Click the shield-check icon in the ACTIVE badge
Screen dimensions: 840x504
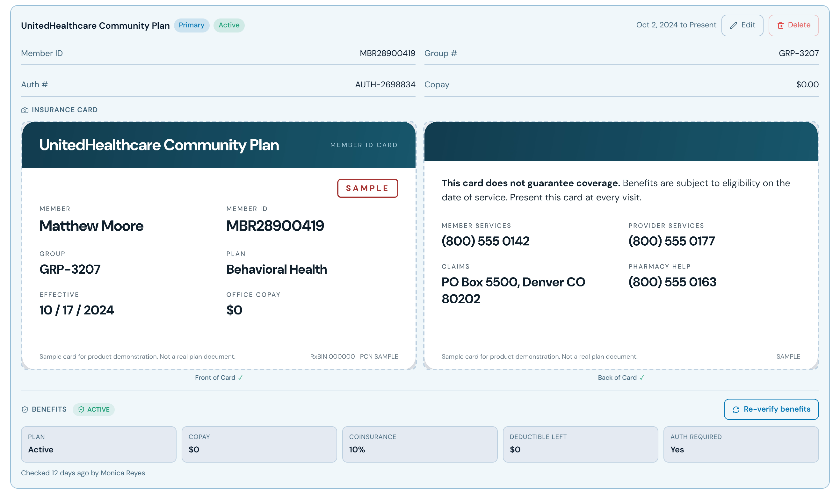81,410
